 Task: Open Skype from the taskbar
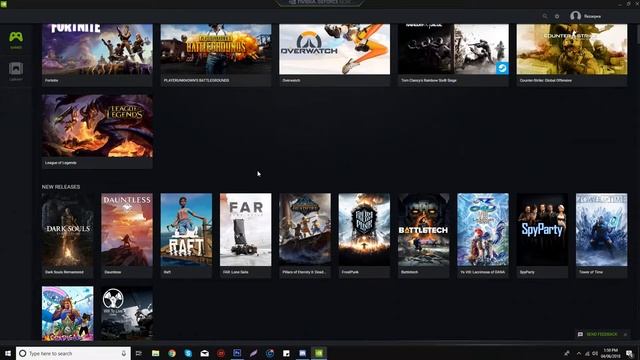pyautogui.click(x=188, y=353)
